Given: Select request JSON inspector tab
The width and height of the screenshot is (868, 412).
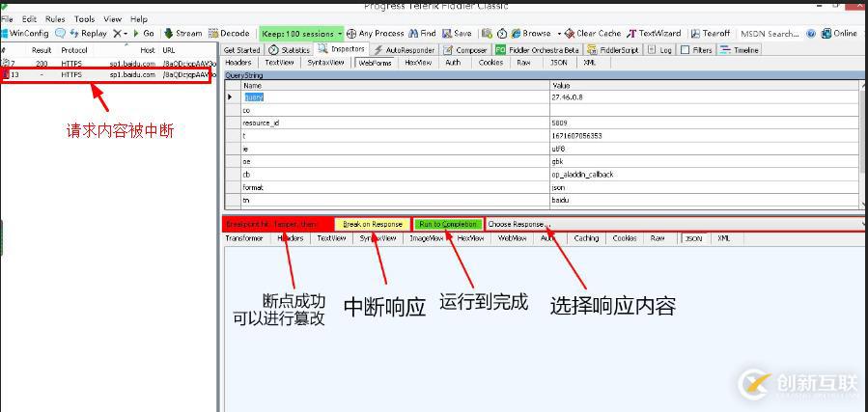Looking at the screenshot, I should [559, 63].
